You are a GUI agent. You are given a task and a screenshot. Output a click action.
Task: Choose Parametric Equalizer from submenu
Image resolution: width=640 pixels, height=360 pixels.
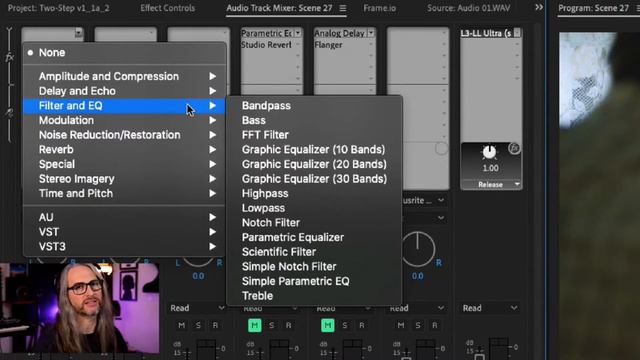coord(314,238)
